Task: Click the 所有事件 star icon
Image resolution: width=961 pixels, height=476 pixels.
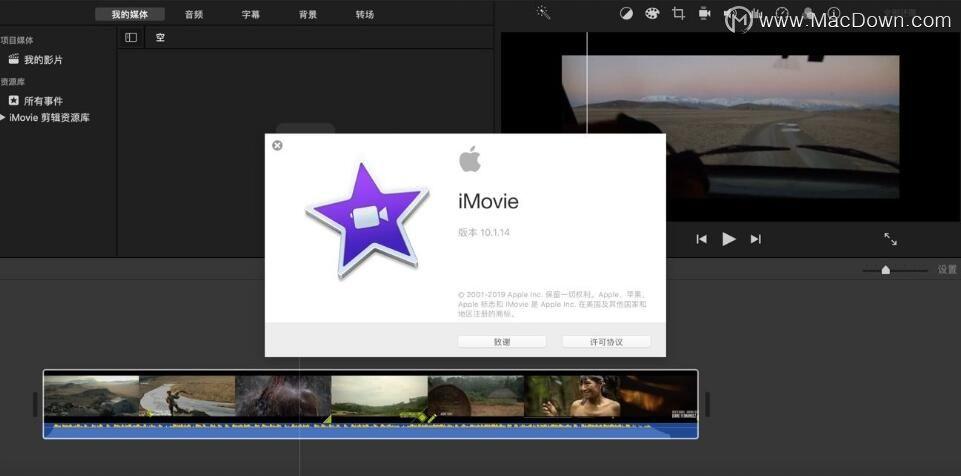Action: point(13,100)
